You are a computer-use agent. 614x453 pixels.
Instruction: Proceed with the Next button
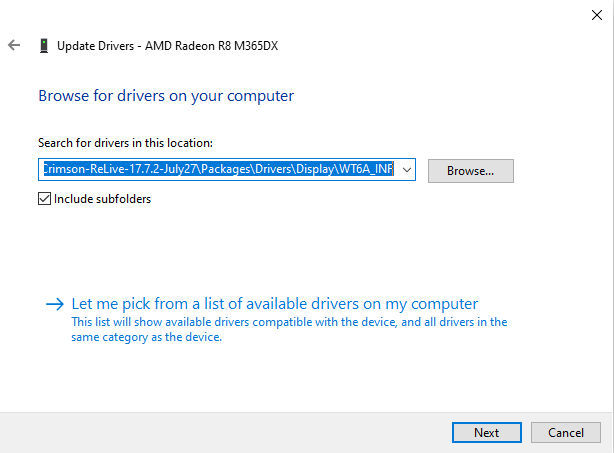[x=487, y=432]
